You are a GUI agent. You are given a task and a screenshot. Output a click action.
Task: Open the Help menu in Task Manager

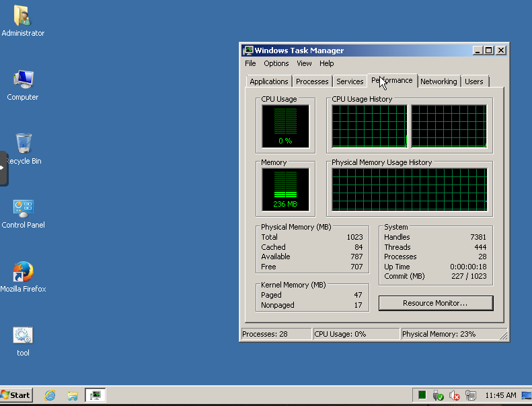[326, 63]
